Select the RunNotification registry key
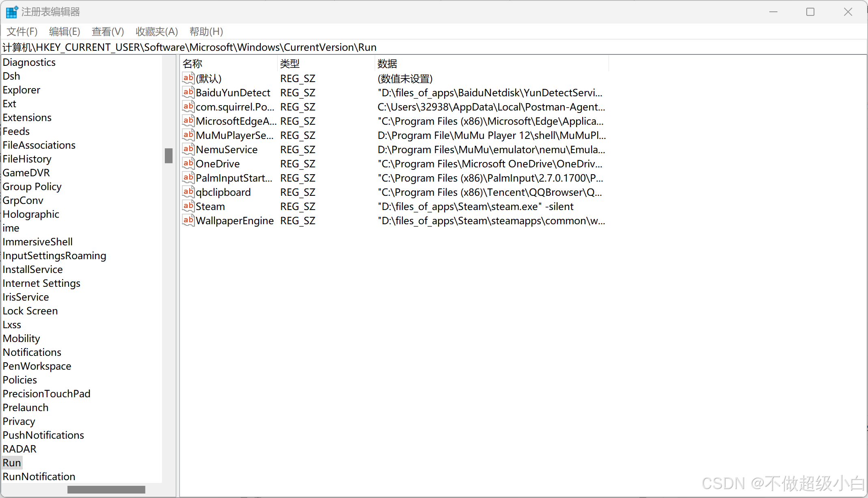Viewport: 868px width, 498px height. click(x=39, y=476)
